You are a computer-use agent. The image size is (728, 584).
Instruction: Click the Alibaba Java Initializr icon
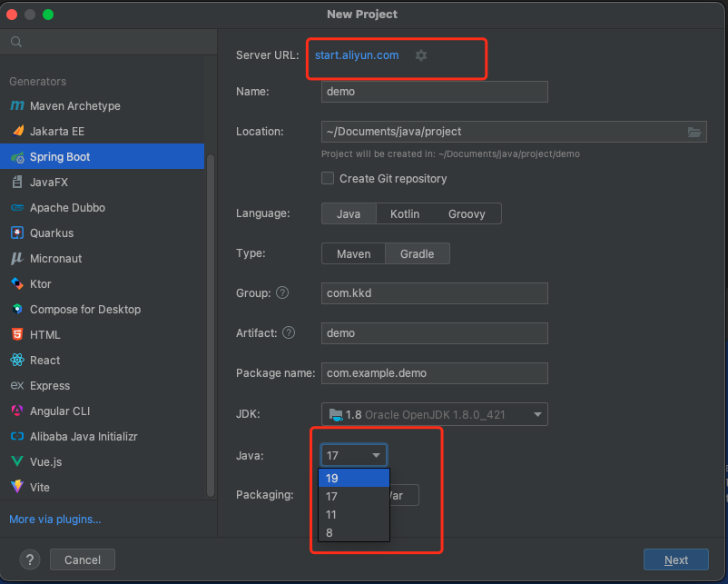click(17, 436)
